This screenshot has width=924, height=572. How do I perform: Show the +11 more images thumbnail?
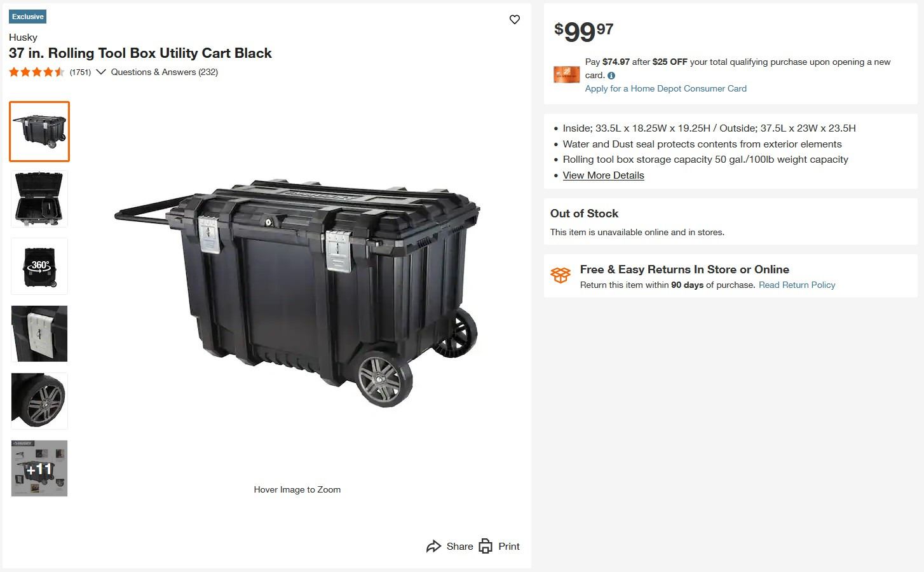point(39,468)
